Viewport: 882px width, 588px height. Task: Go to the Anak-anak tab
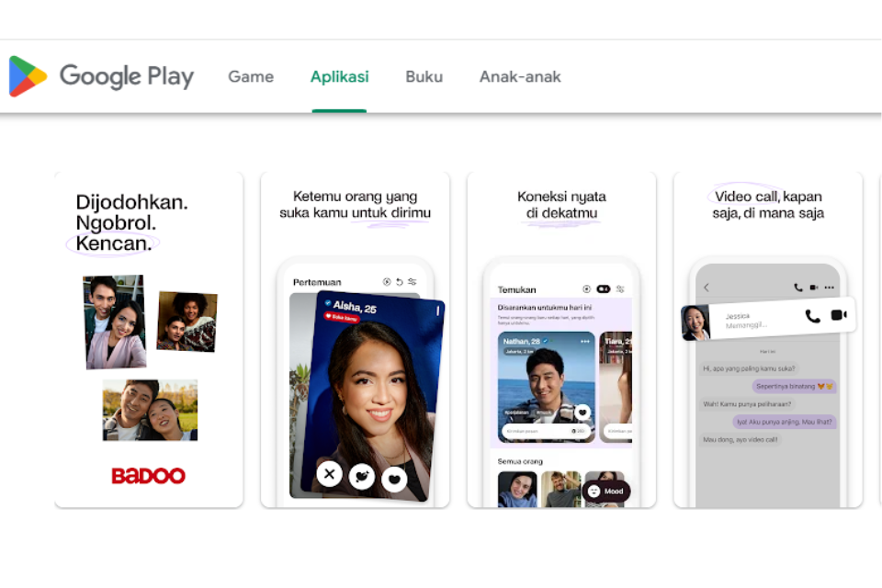click(520, 76)
